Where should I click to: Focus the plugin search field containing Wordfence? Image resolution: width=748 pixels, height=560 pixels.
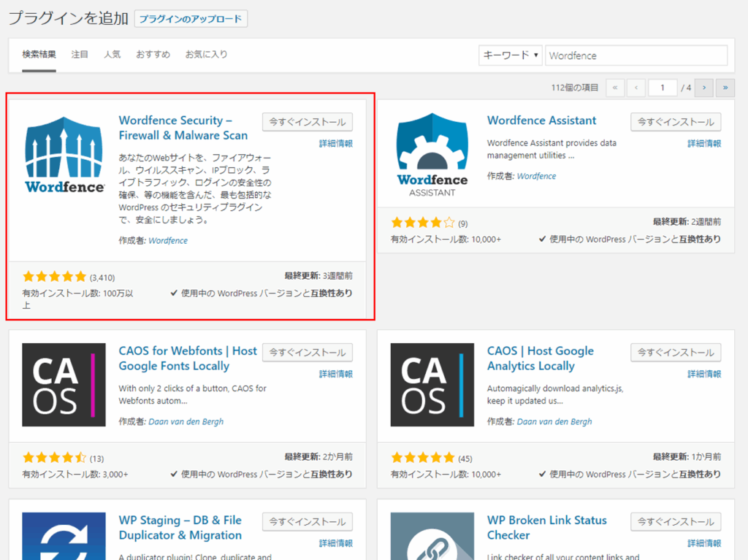(x=636, y=55)
